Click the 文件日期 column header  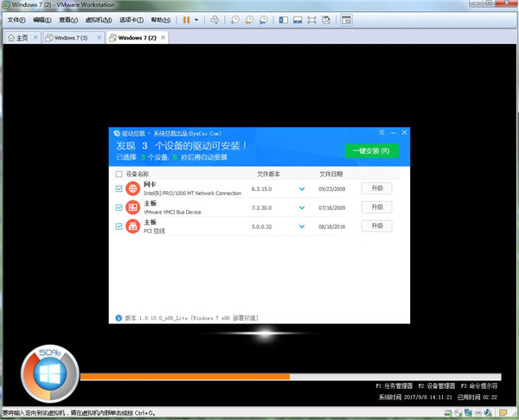330,174
